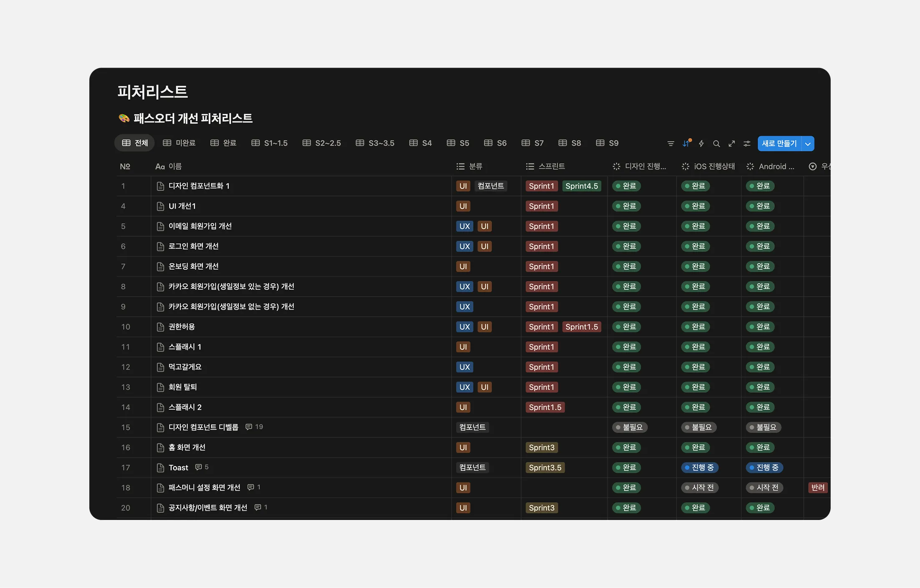Open the sort icon with orange dot
920x588 pixels.
[686, 144]
